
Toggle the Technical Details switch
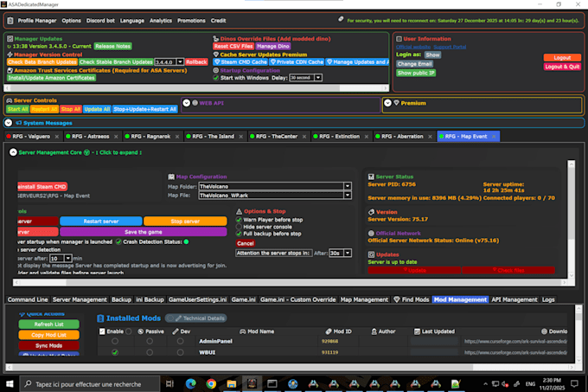(170, 318)
